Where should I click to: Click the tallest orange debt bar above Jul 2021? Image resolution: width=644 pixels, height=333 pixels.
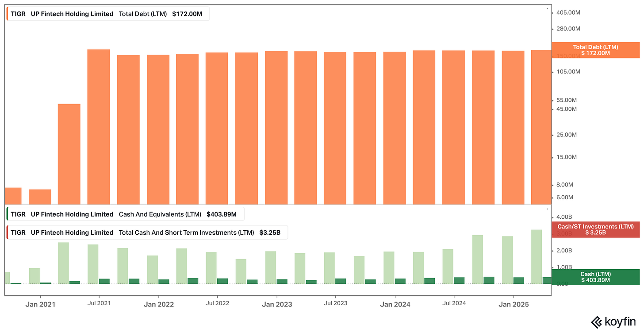click(x=99, y=127)
